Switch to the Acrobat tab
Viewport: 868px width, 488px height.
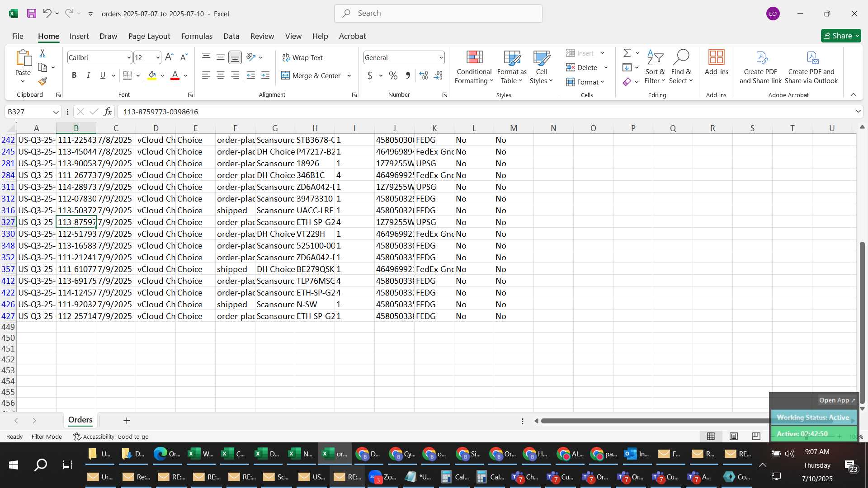point(352,36)
